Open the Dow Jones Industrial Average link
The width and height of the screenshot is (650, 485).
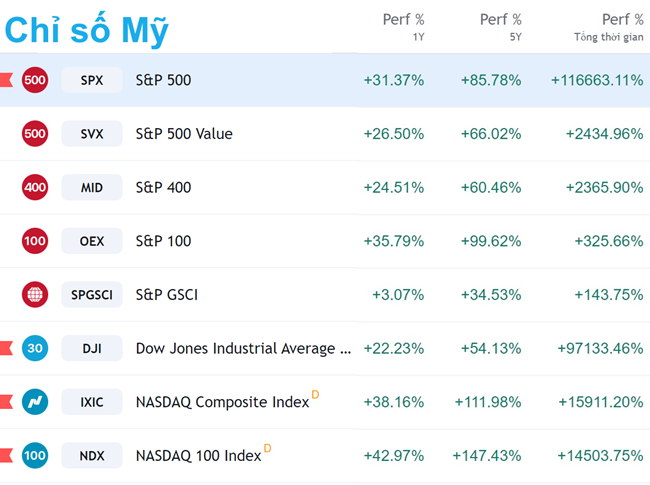click(243, 348)
